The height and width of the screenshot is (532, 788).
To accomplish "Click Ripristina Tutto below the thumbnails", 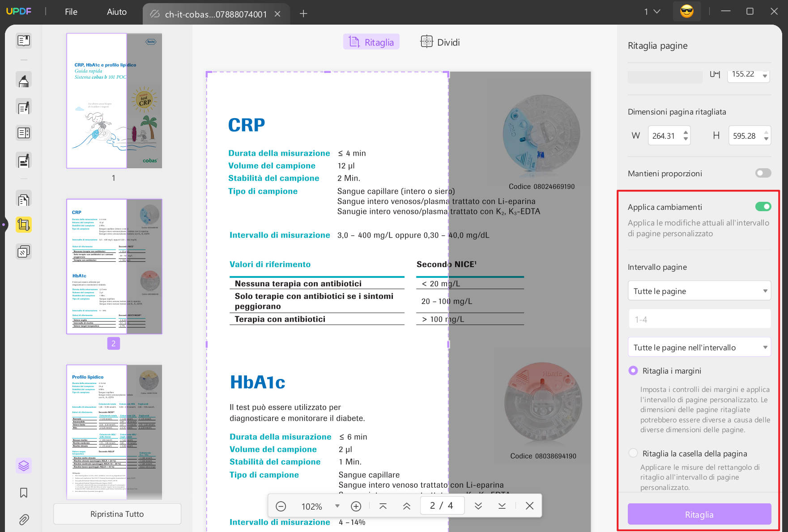I will click(x=117, y=514).
